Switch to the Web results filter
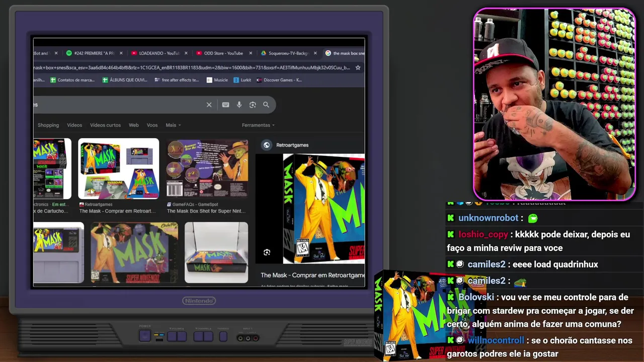 [133, 125]
